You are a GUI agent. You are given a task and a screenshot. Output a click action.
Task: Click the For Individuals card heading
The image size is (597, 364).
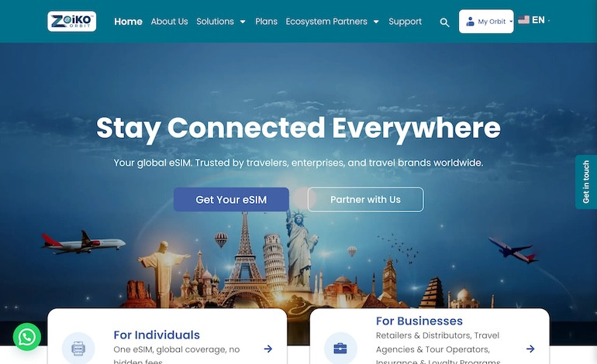click(157, 335)
